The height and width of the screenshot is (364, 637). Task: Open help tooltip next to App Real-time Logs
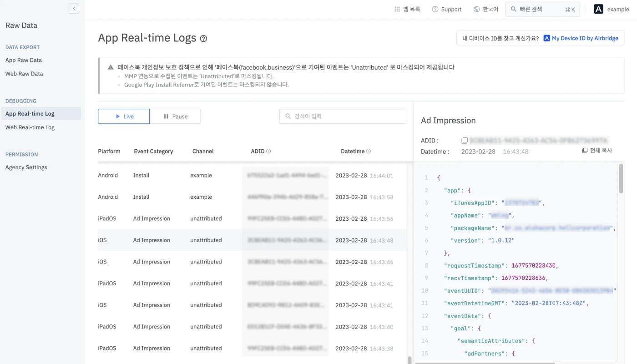pos(203,39)
